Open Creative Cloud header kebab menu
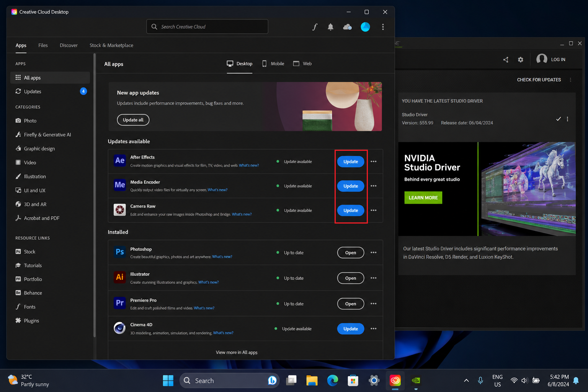This screenshot has width=588, height=392. pos(383,27)
